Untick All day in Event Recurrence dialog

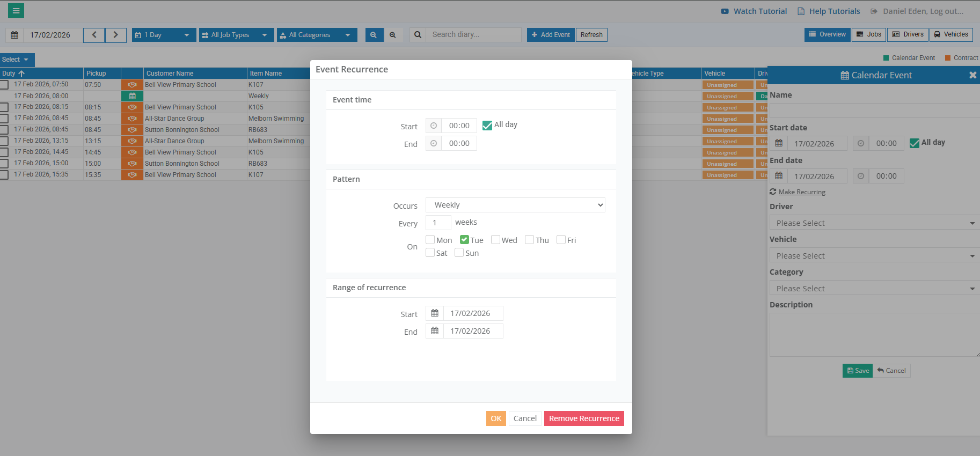coord(487,125)
